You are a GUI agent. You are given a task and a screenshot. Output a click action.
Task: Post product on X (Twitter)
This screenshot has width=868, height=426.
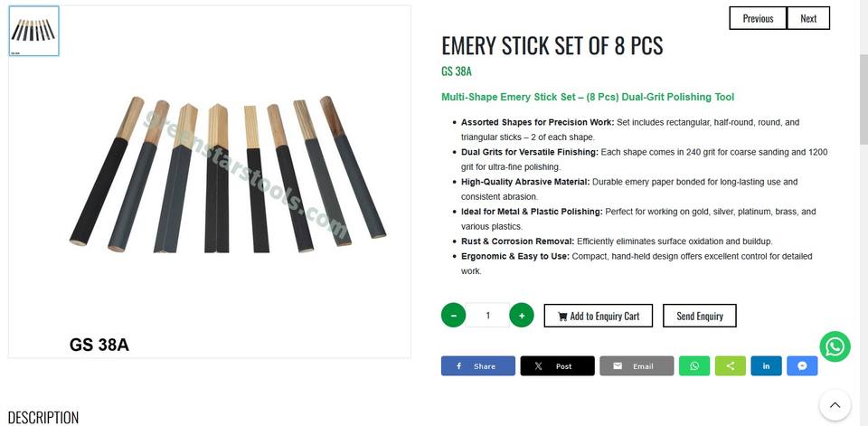click(557, 366)
